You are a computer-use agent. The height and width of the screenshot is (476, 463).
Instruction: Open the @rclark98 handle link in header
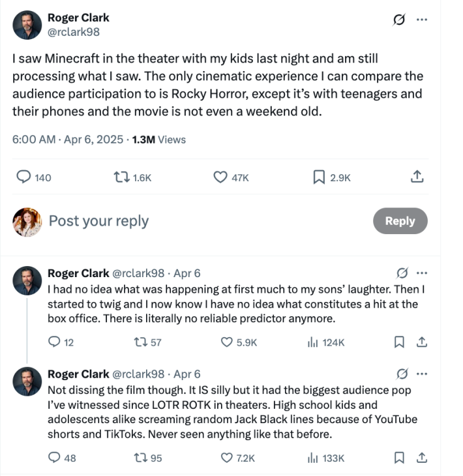tap(74, 31)
